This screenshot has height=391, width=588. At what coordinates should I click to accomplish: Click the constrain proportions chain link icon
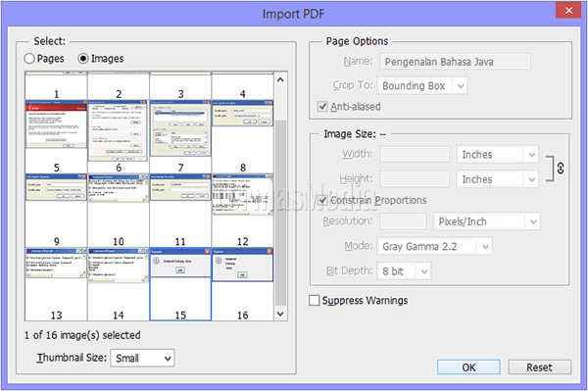point(561,168)
